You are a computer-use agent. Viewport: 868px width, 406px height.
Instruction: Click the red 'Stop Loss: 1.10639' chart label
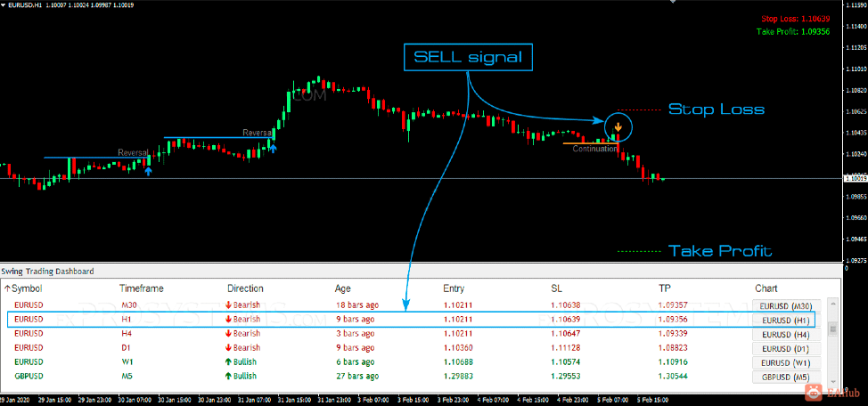tap(796, 19)
